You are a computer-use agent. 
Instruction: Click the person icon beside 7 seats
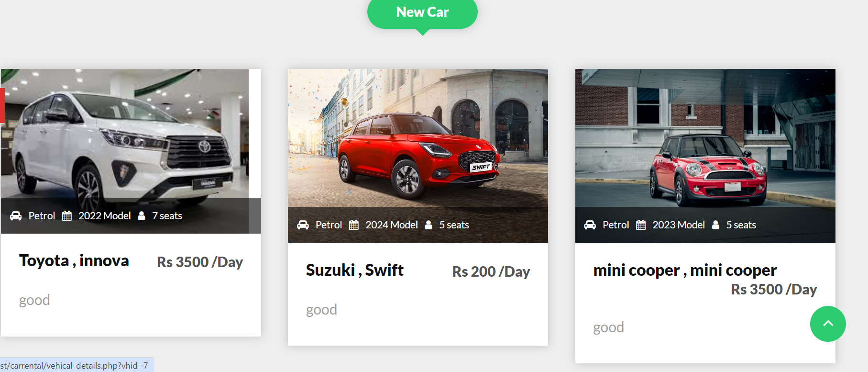[142, 216]
